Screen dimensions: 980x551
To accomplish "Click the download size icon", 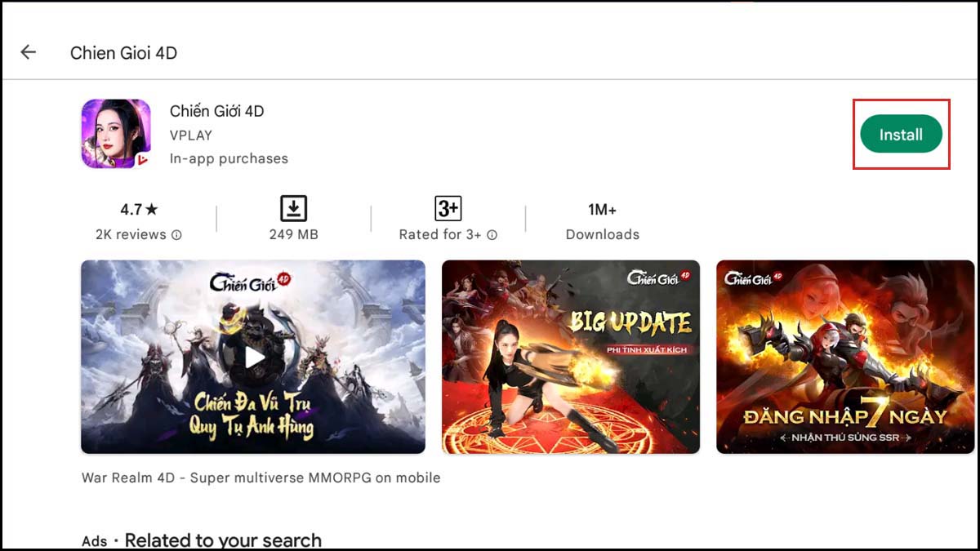I will point(293,208).
